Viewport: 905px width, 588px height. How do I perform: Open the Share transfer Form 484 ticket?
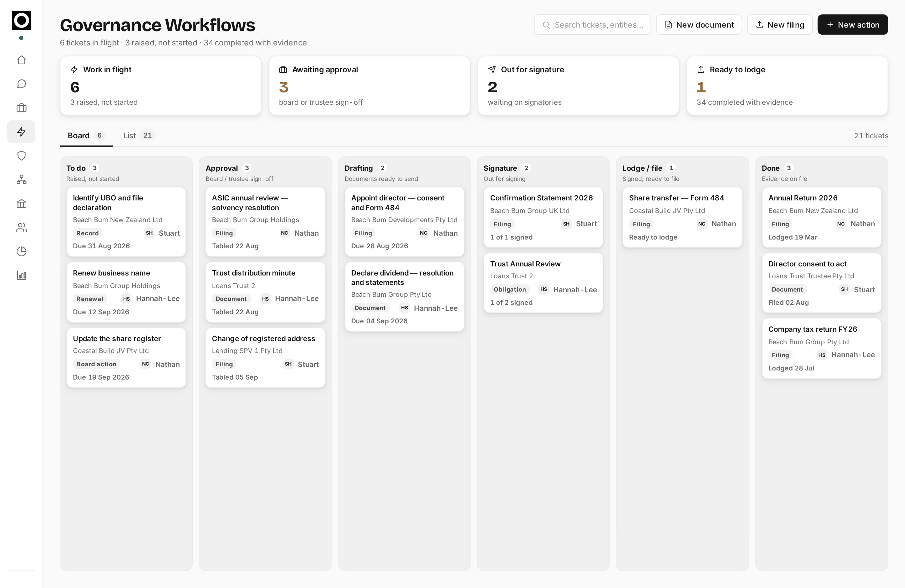(683, 217)
